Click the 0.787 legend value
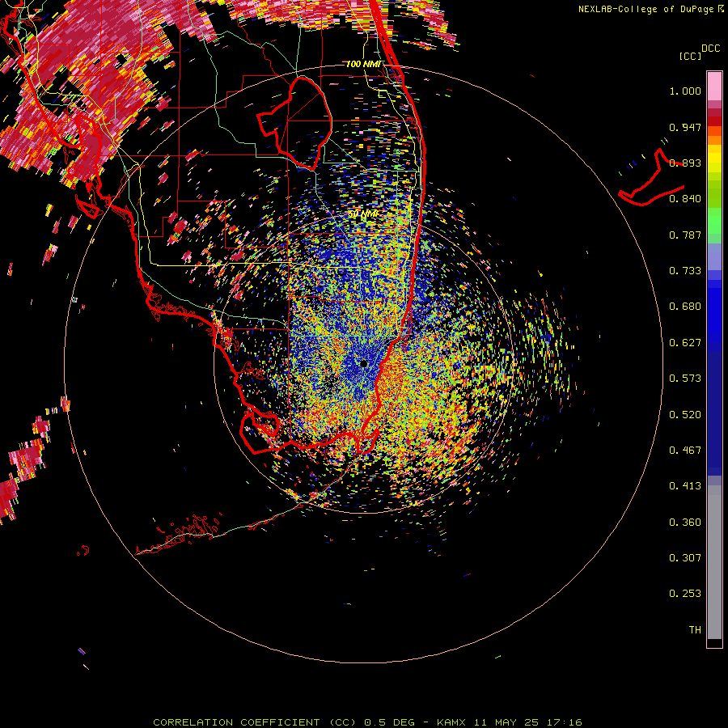Viewport: 728px width, 728px height. [x=685, y=235]
